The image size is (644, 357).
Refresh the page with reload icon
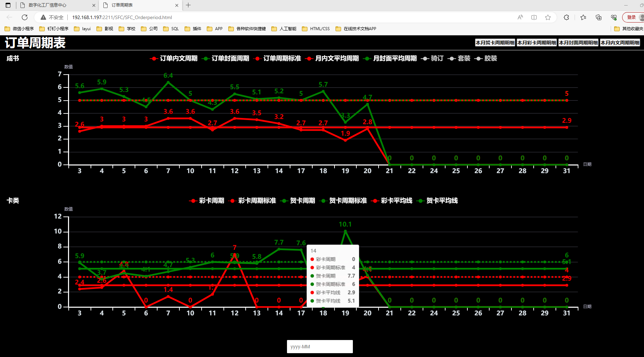pyautogui.click(x=25, y=17)
